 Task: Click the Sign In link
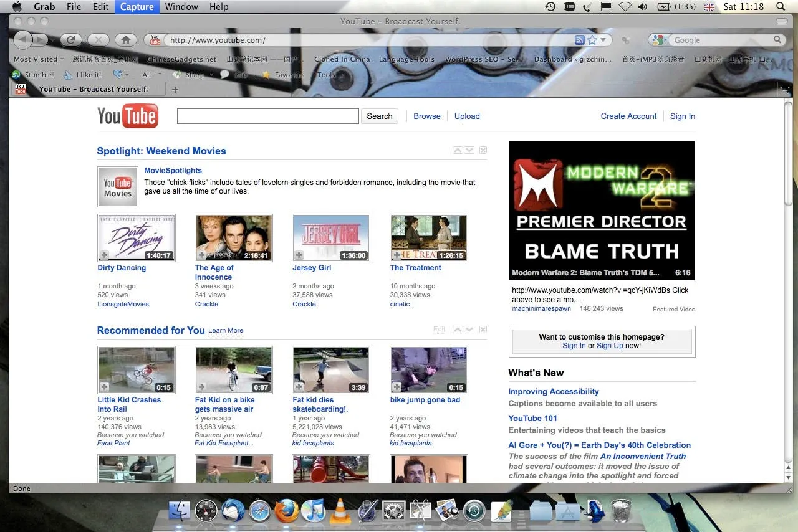click(x=682, y=116)
